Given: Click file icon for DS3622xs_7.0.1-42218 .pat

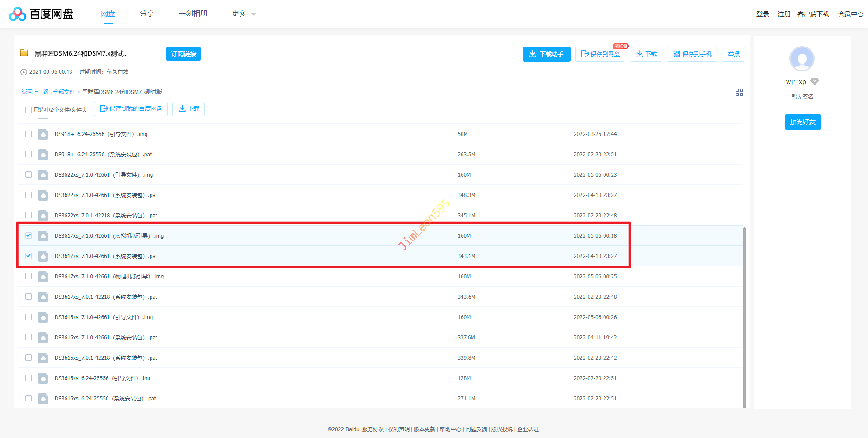Looking at the screenshot, I should point(43,216).
